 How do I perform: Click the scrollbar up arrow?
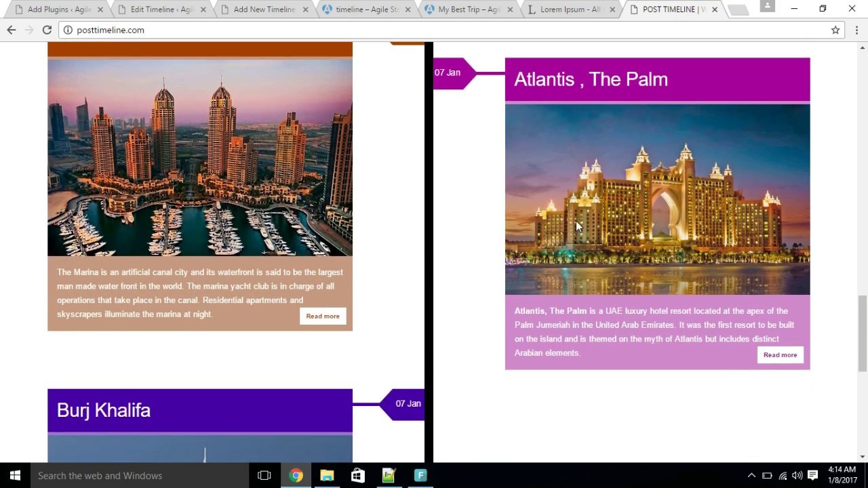point(863,47)
